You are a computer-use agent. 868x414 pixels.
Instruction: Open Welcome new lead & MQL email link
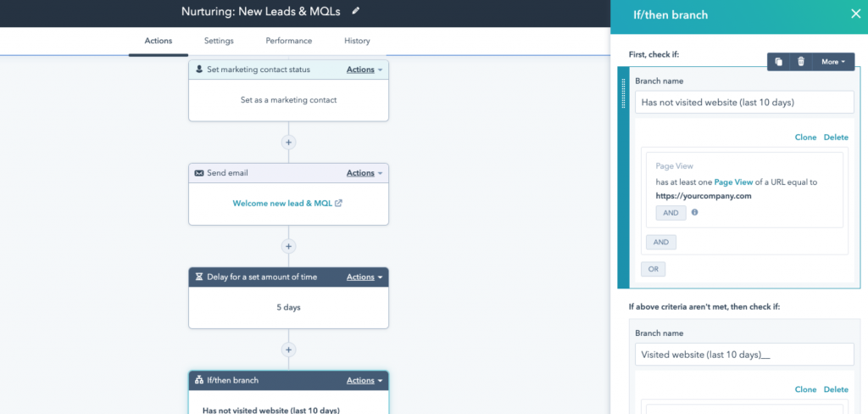click(x=282, y=204)
